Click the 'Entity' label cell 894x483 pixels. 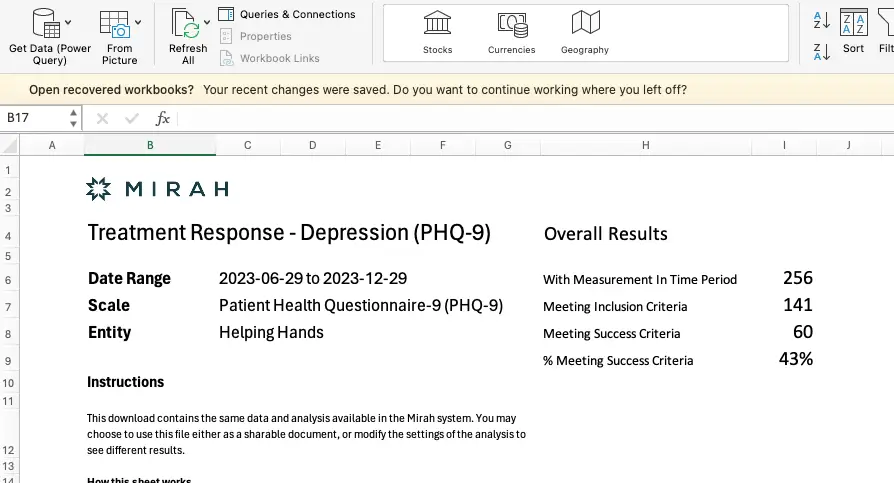pos(109,332)
